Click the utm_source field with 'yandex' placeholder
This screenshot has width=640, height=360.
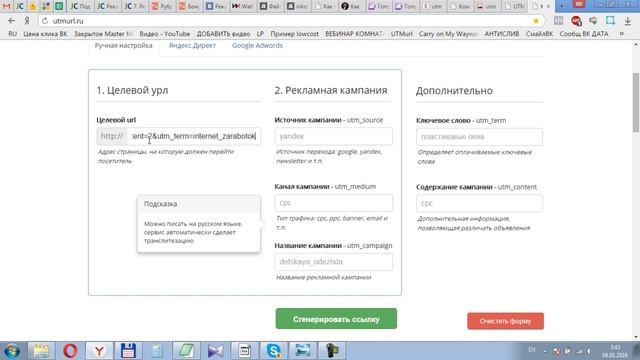pyautogui.click(x=333, y=136)
